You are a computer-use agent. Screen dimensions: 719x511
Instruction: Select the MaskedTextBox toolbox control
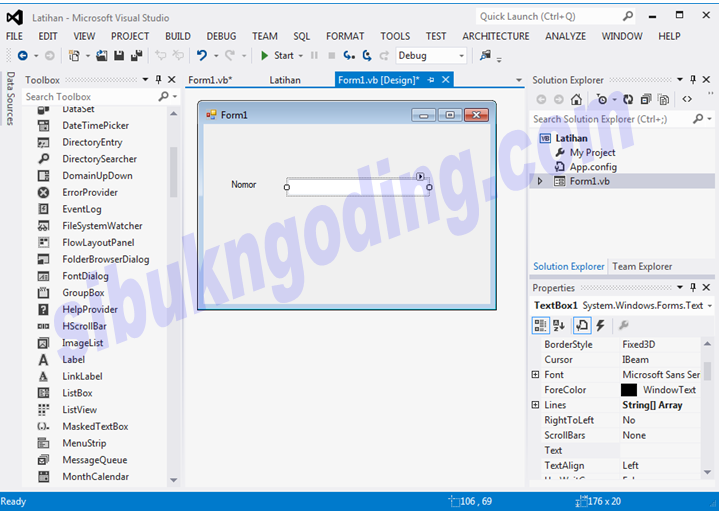pyautogui.click(x=95, y=427)
